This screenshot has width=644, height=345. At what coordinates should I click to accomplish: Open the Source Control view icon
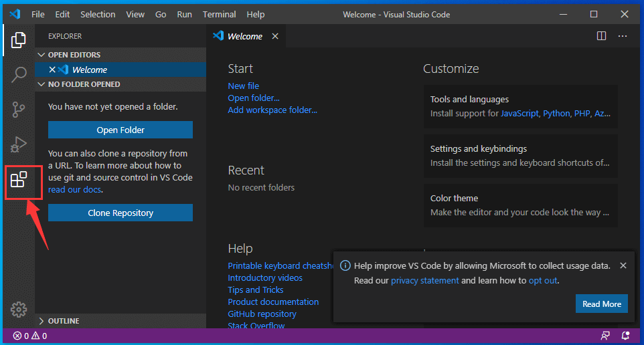click(x=19, y=110)
